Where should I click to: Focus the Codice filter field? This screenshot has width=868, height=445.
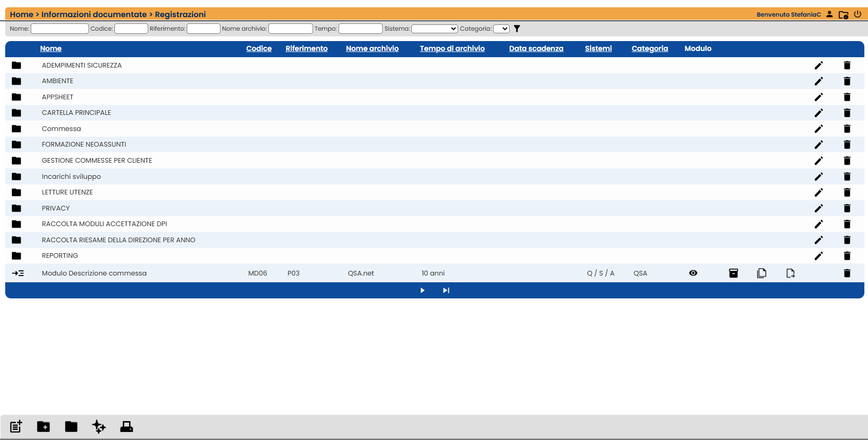131,29
